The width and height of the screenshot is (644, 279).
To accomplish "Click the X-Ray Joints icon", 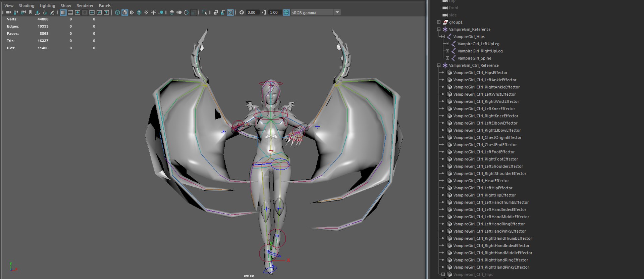I will (230, 12).
